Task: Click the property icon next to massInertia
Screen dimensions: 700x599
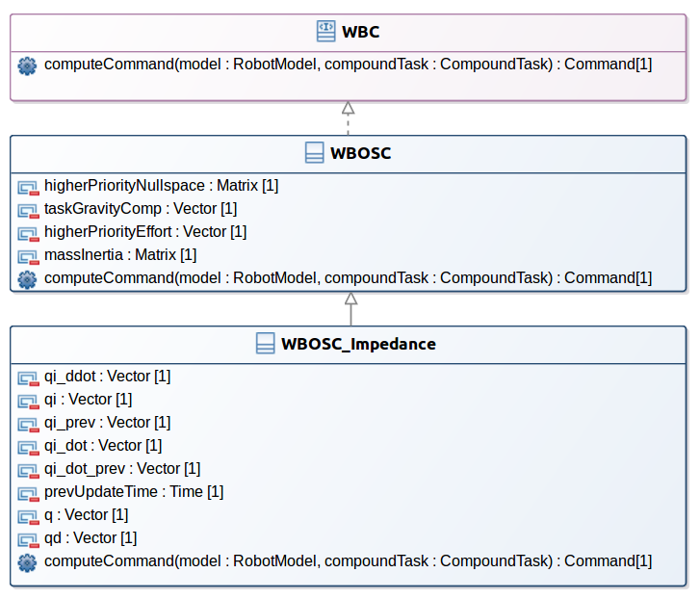Action: click(x=27, y=255)
